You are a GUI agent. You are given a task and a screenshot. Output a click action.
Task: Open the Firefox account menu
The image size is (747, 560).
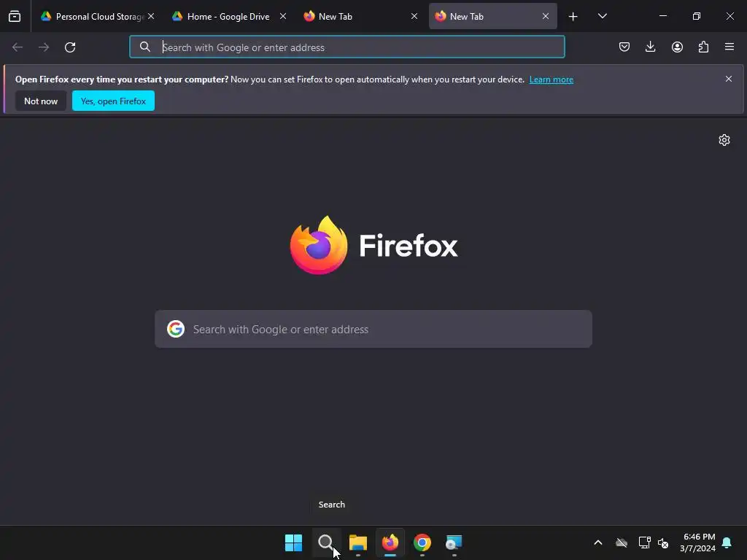pos(677,47)
